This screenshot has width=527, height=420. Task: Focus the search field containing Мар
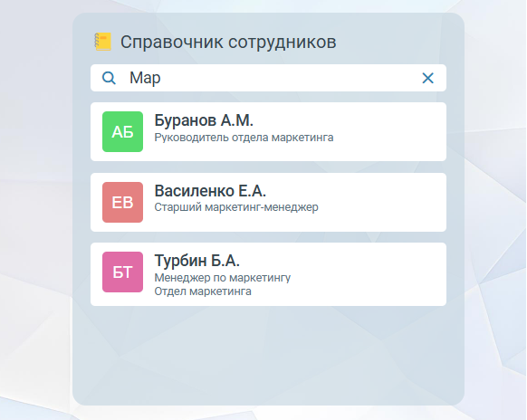pos(268,78)
